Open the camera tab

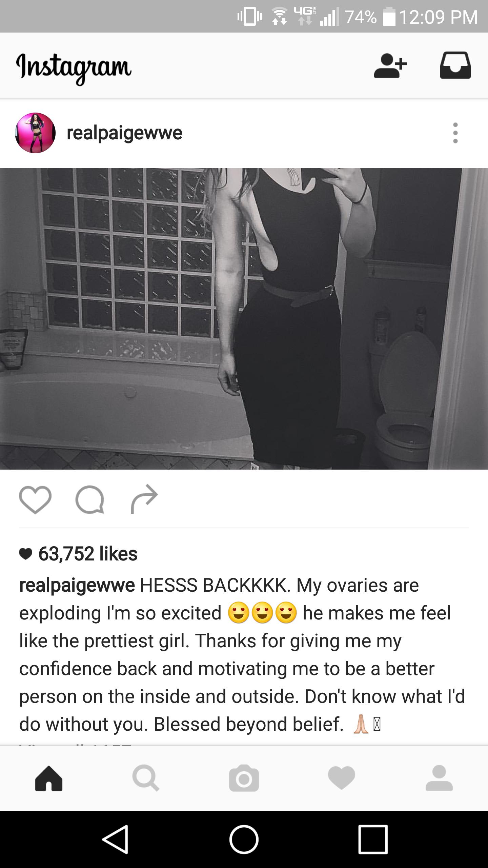coord(244,778)
